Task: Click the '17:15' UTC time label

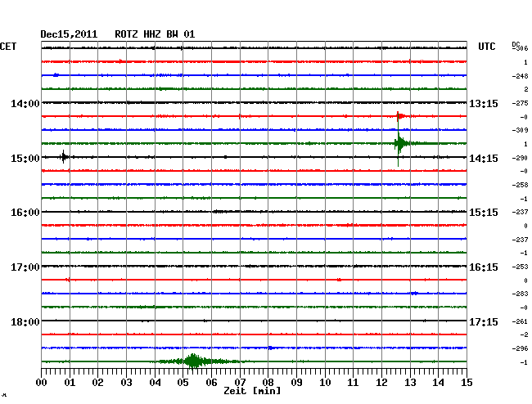Action: click(x=484, y=321)
